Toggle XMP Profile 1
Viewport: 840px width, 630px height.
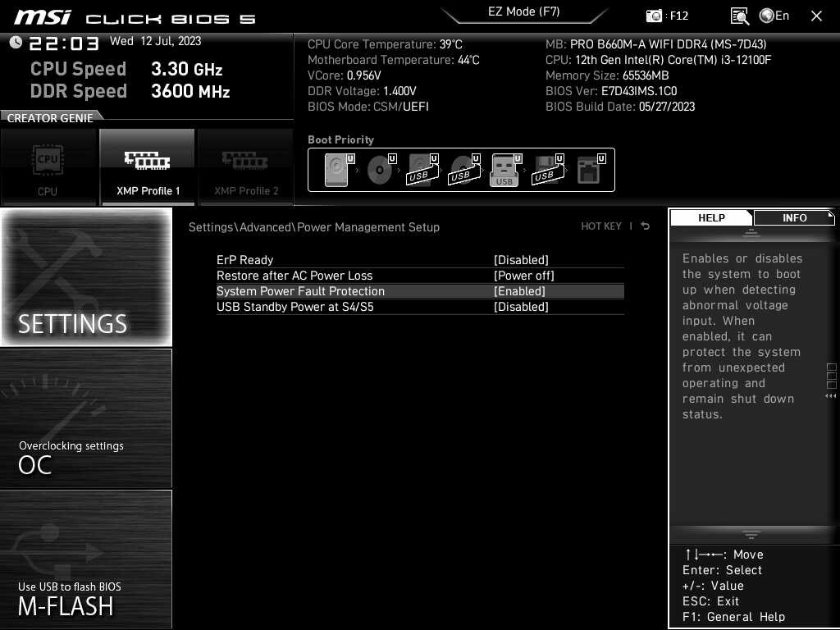point(148,167)
